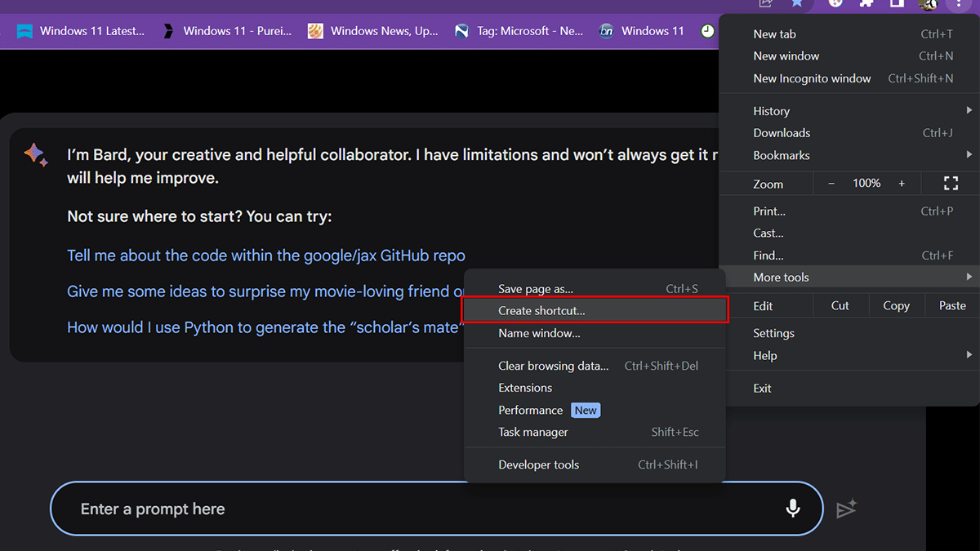This screenshot has width=980, height=551.
Task: Click the microphone icon in prompt box
Action: pos(792,509)
